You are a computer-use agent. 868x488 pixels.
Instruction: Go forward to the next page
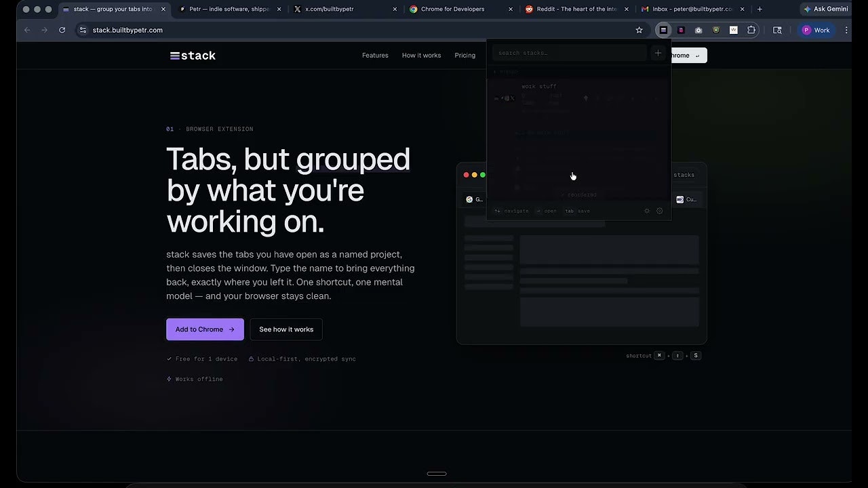click(44, 30)
